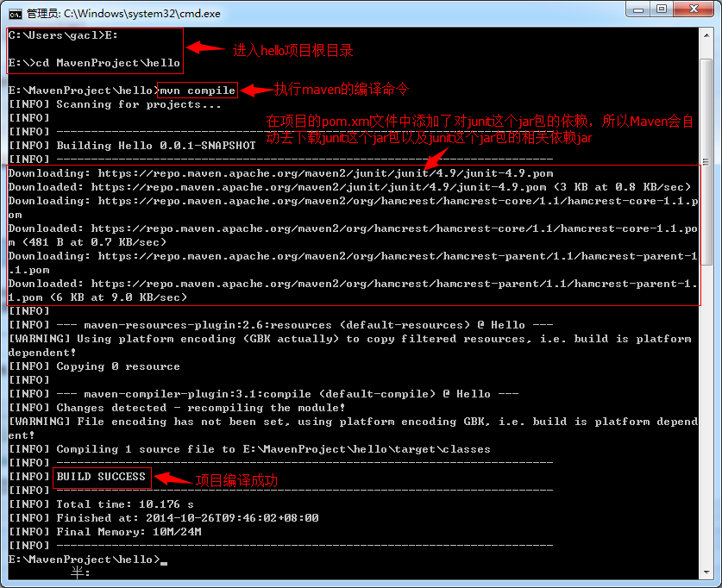
Task: Click the vertical scrollbar thumb
Action: (706, 161)
